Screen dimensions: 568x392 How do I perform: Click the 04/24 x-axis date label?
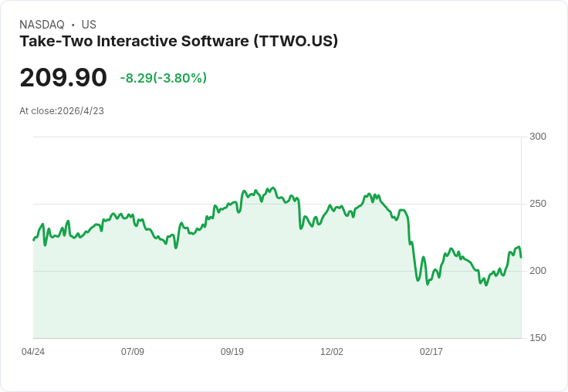pos(33,352)
